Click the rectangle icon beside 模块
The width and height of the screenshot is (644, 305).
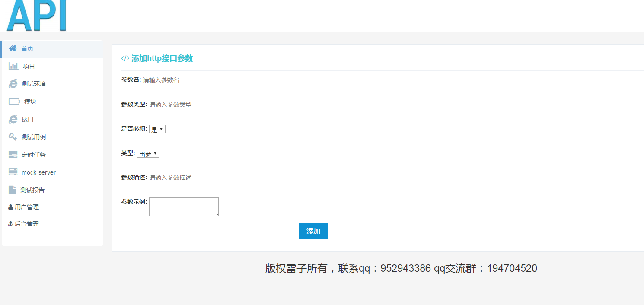tap(14, 102)
